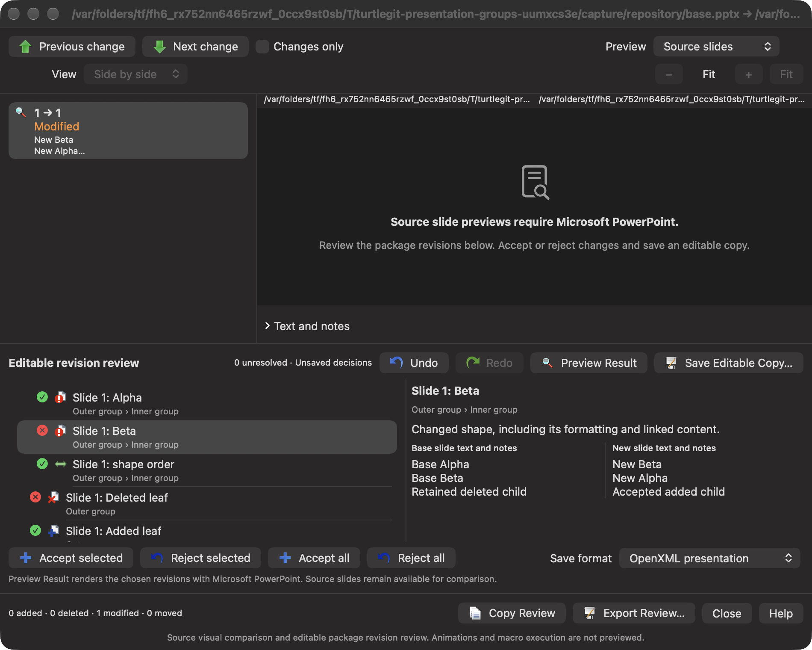The image size is (812, 650).
Task: Click the added-shape icon on Added leaf row
Action: [53, 531]
